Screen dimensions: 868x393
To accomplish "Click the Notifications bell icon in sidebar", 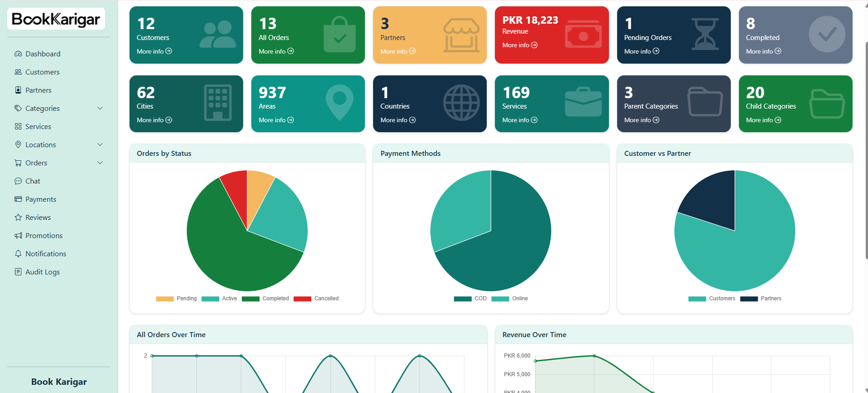I will point(18,254).
